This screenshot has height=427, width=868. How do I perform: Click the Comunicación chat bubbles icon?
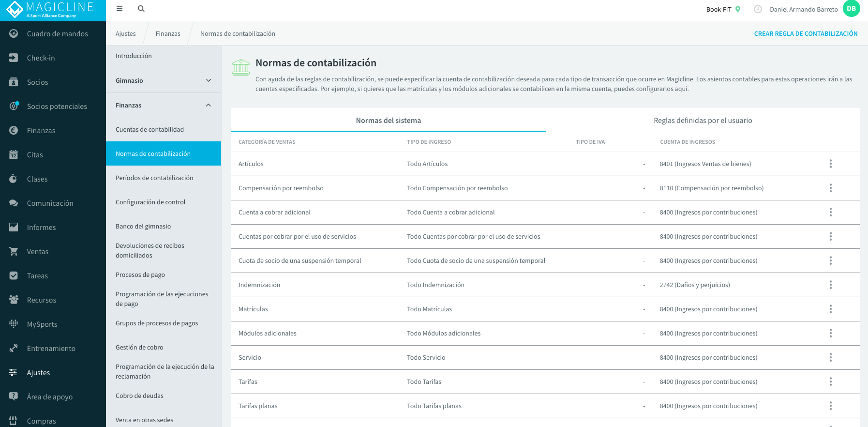click(14, 203)
